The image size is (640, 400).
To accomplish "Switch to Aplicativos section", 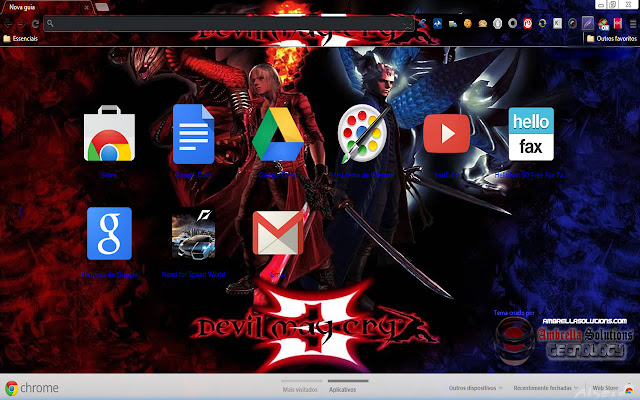I will [x=342, y=389].
